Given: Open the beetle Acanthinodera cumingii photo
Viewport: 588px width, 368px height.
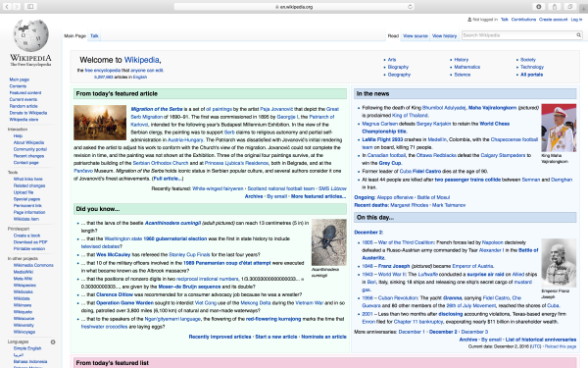Looking at the screenshot, I should [329, 242].
